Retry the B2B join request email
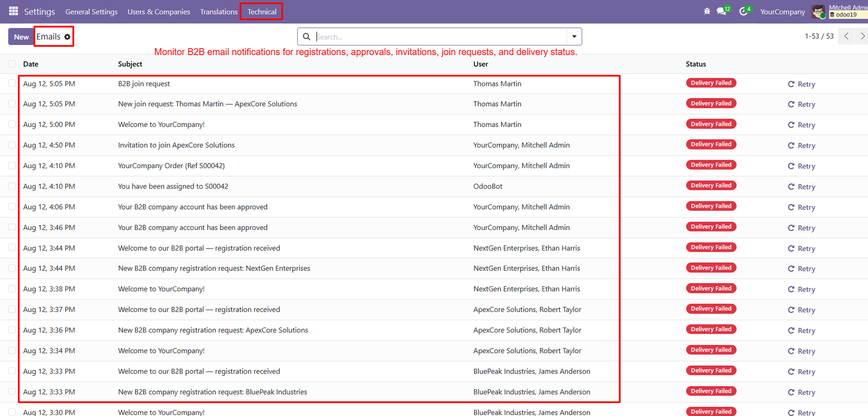Viewport: 868px width, 416px height. (x=801, y=84)
